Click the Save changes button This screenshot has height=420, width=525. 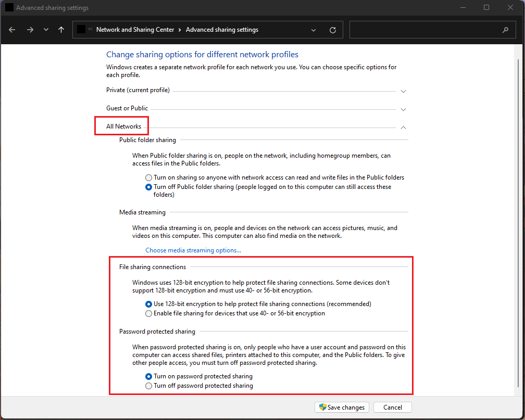[x=342, y=408]
